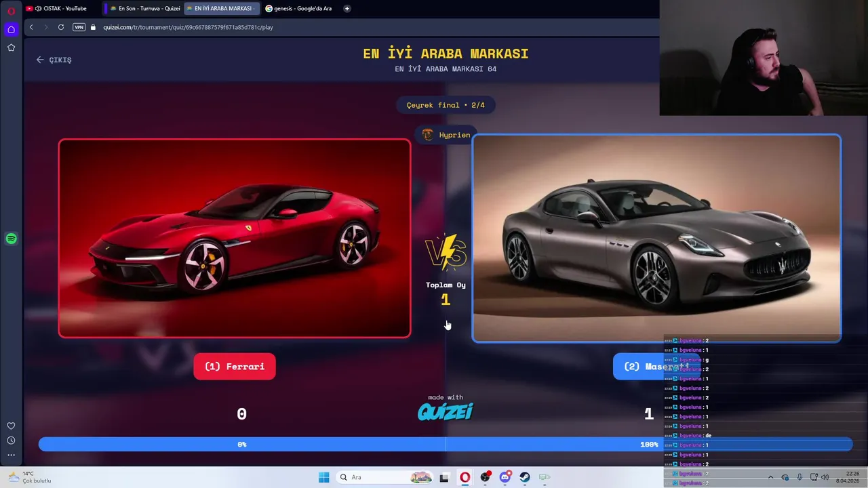Open the volume control in system tray
The width and height of the screenshot is (868, 488).
pos(825,477)
